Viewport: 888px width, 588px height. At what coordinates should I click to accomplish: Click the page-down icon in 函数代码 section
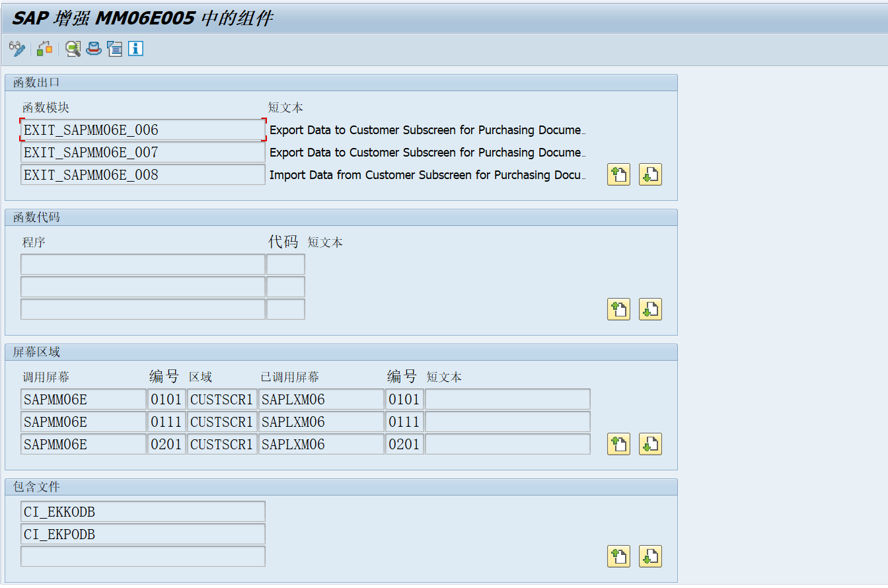point(650,309)
